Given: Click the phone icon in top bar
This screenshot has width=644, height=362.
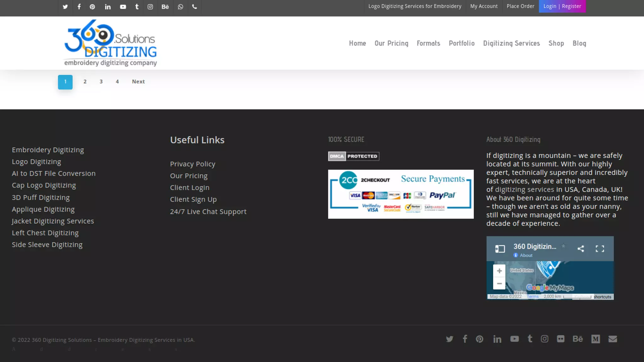Looking at the screenshot, I should pyautogui.click(x=195, y=7).
